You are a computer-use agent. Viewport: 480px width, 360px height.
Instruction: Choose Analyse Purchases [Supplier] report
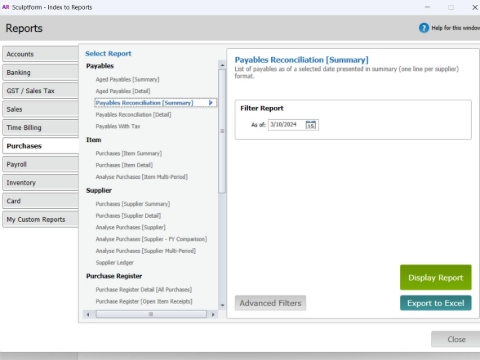point(130,227)
